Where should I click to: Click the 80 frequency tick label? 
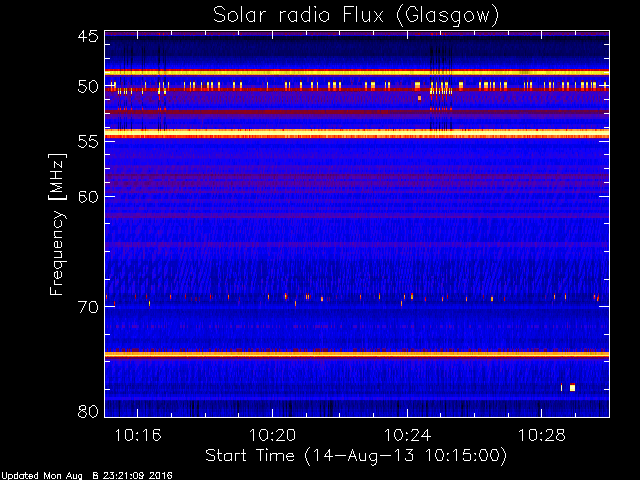click(x=88, y=411)
